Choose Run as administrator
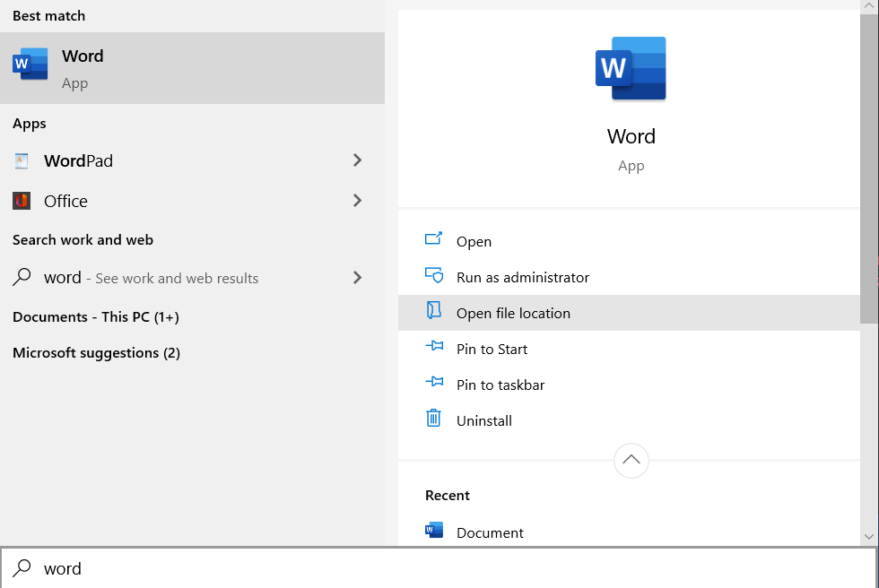 (629, 277)
